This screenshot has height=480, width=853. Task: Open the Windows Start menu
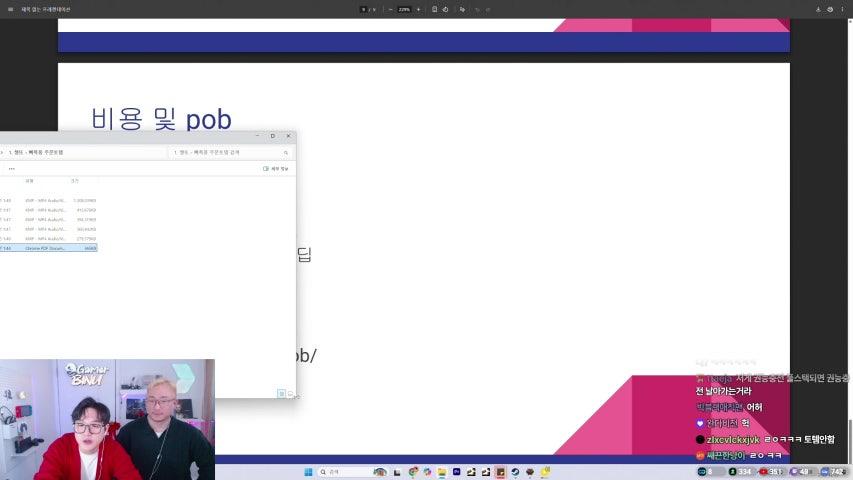tap(308, 472)
